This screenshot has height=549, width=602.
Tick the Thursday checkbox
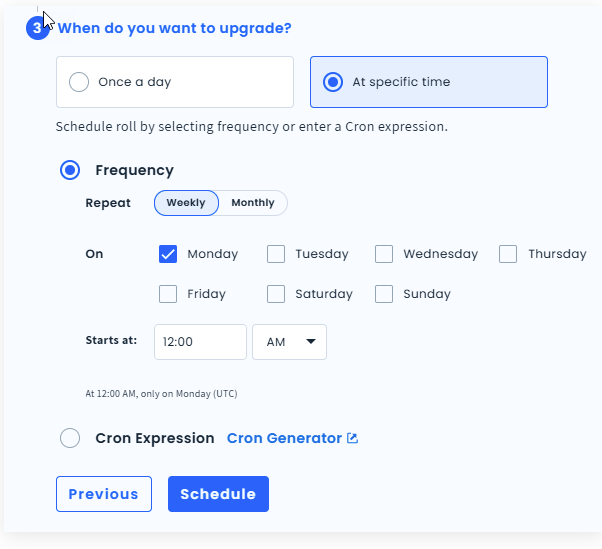tap(508, 254)
